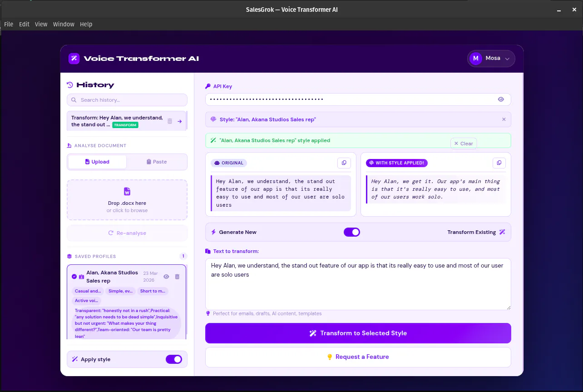Delete the Alan, Akana Studios saved profile
The image size is (583, 392).
177,277
